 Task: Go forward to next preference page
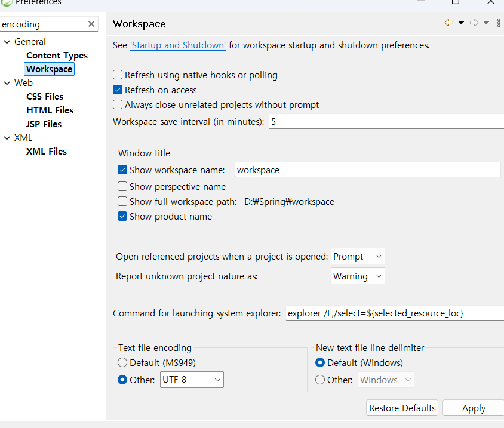(474, 23)
